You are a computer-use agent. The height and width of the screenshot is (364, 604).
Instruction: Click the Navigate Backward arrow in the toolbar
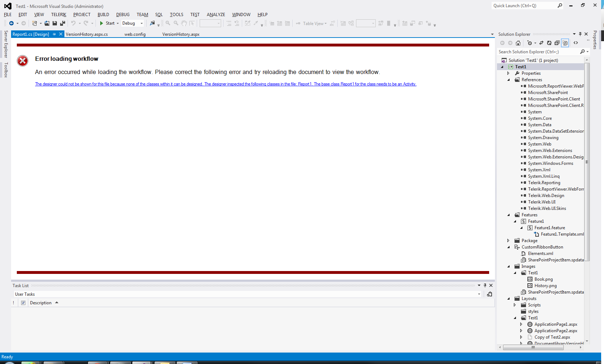[11, 23]
